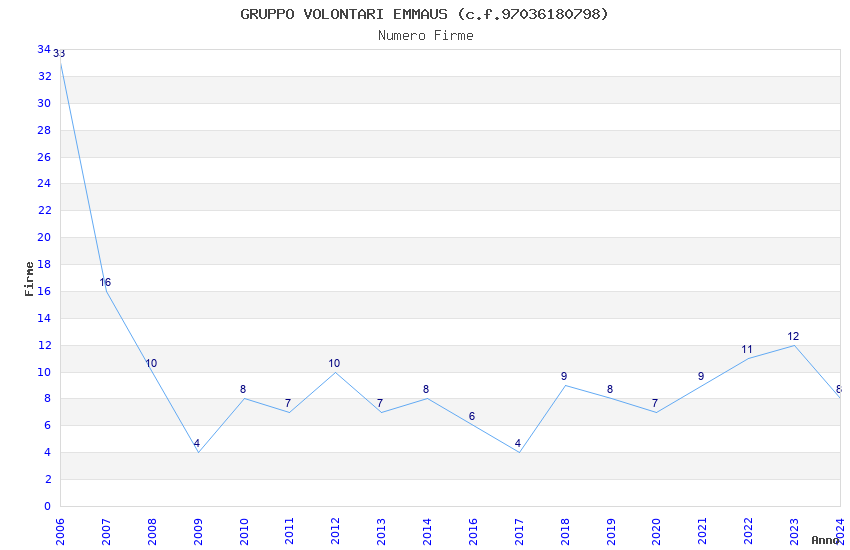Click the Anno x-axis label

pyautogui.click(x=825, y=540)
